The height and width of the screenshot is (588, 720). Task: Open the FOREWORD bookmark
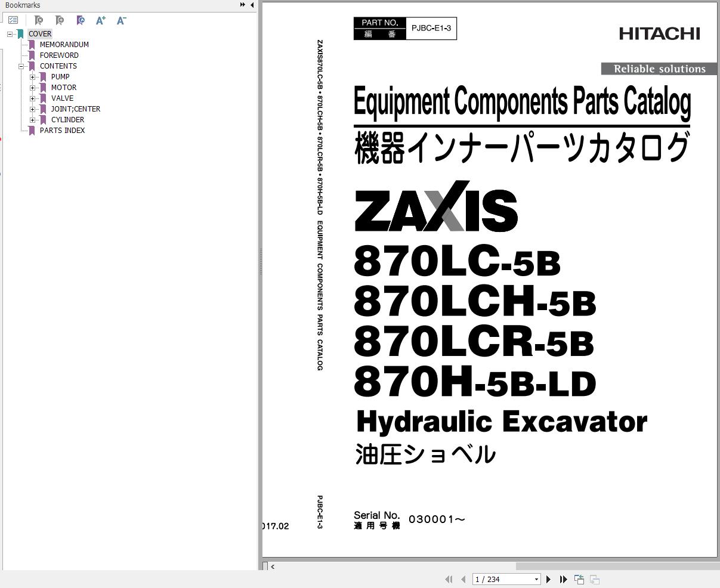pos(59,55)
